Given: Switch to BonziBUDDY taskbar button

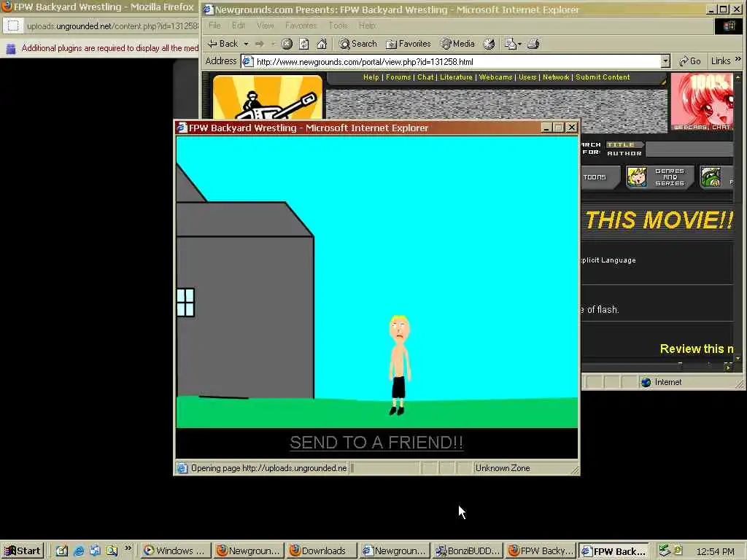Looking at the screenshot, I should click(x=468, y=551).
